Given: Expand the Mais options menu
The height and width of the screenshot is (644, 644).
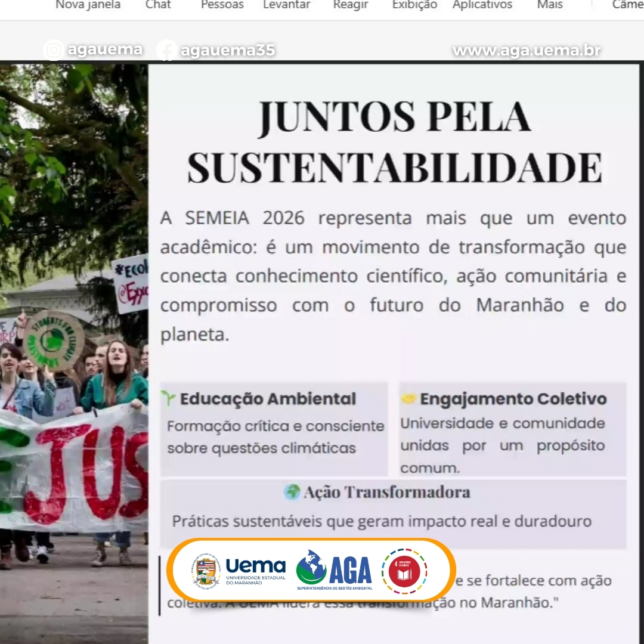Looking at the screenshot, I should click(x=550, y=5).
